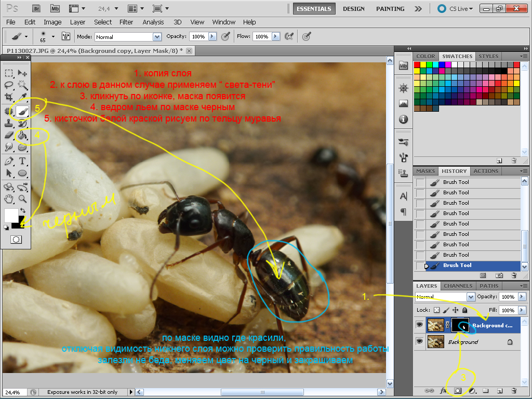532x399 pixels.
Task: Switch to the Channels tab
Action: [458, 286]
